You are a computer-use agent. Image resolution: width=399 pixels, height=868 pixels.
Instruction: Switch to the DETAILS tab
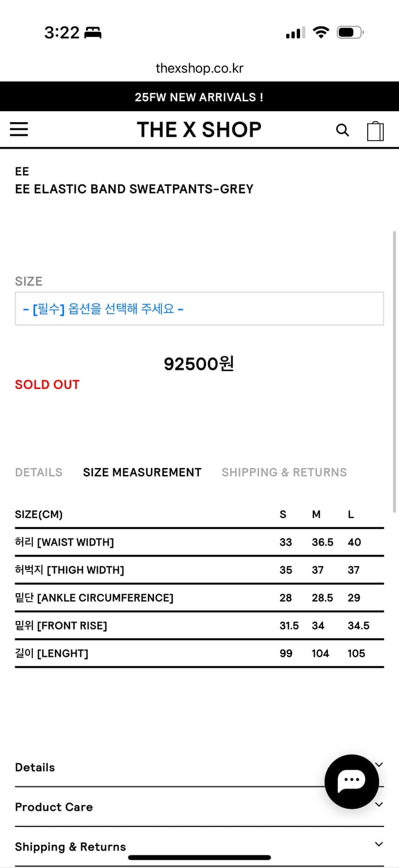39,472
